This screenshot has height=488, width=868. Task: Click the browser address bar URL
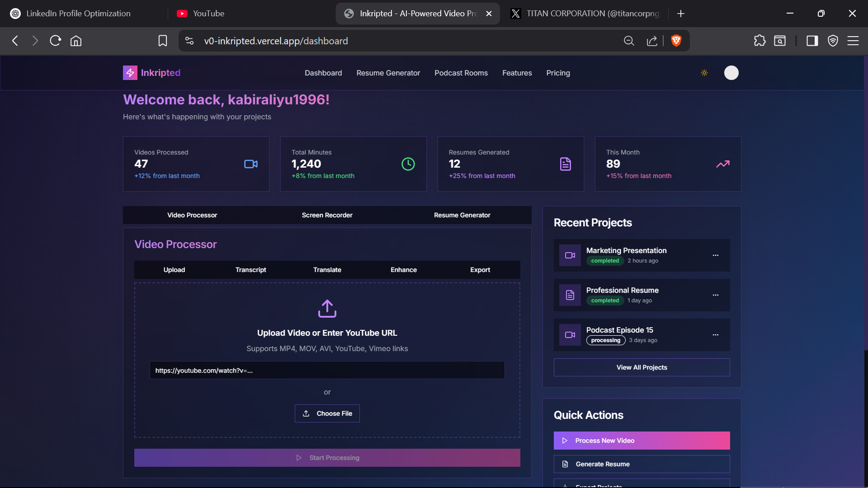click(276, 41)
